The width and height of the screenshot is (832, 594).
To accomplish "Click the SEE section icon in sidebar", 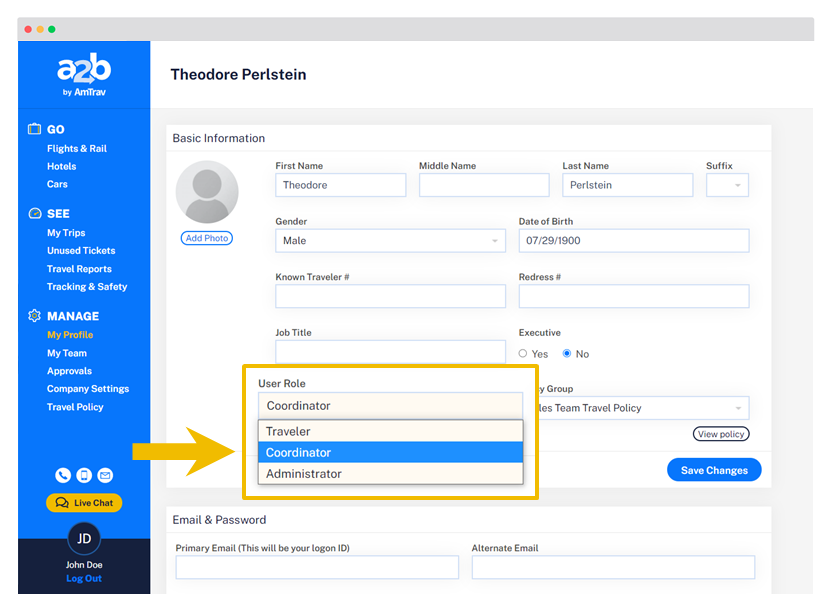I will [x=34, y=213].
